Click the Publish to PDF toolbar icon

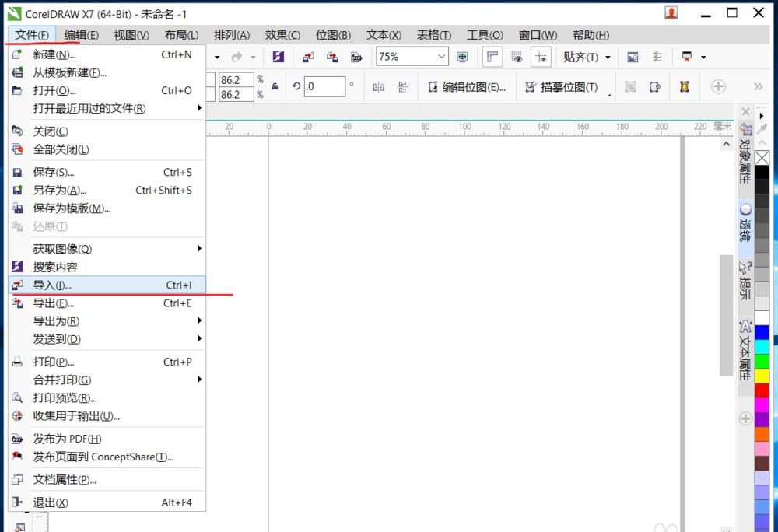[356, 58]
